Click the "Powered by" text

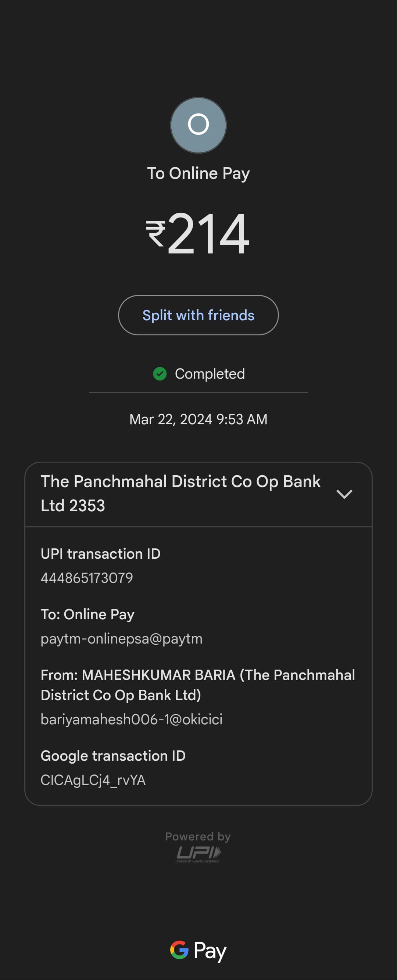[x=198, y=836]
